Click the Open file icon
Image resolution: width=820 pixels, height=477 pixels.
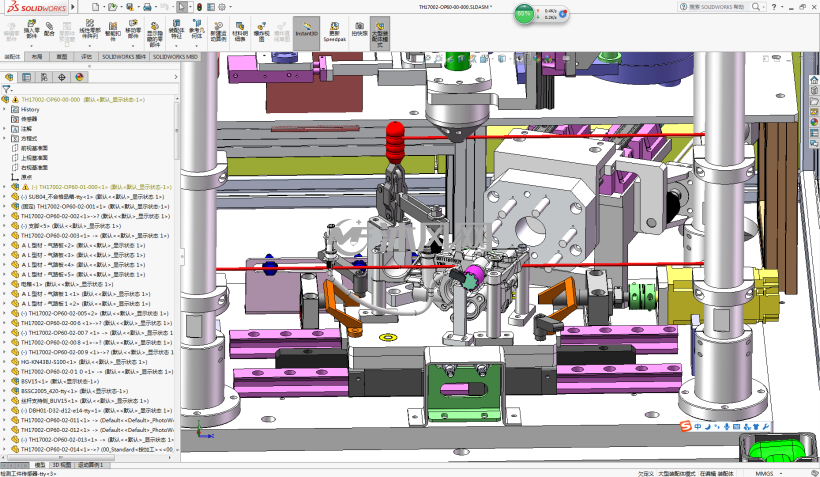111,7
